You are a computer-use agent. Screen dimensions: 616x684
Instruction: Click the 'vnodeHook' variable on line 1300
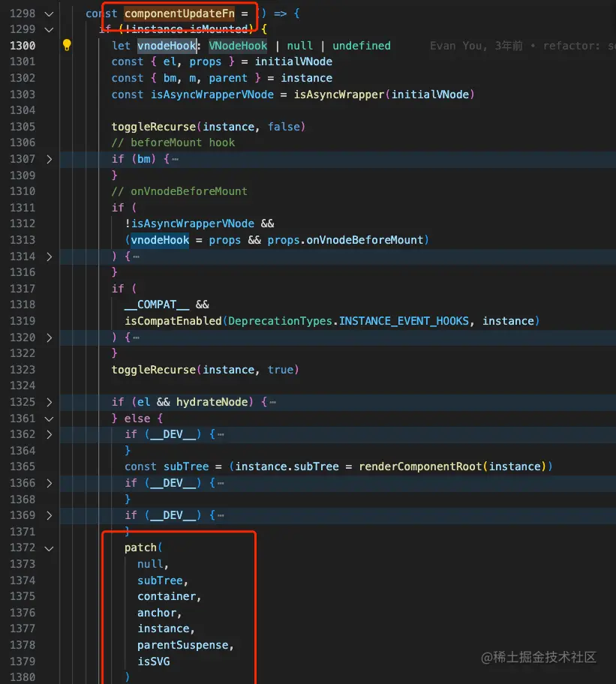coord(167,45)
